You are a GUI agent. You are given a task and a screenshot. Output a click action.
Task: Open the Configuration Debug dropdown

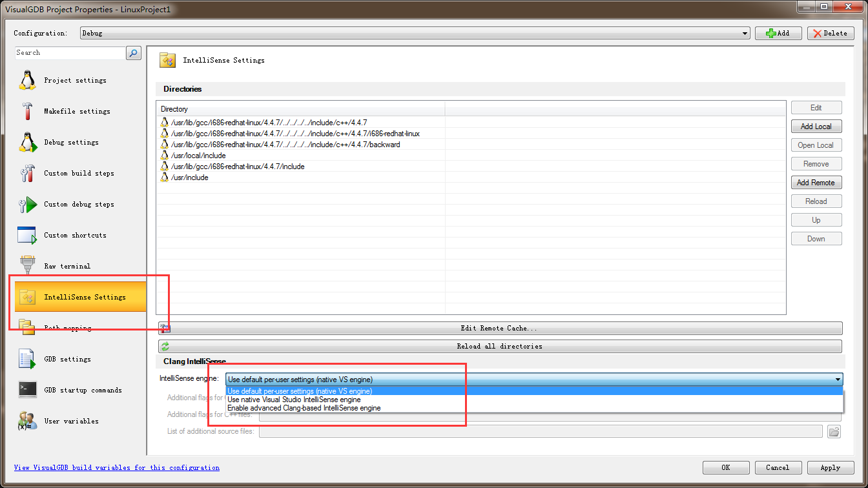[x=415, y=33]
